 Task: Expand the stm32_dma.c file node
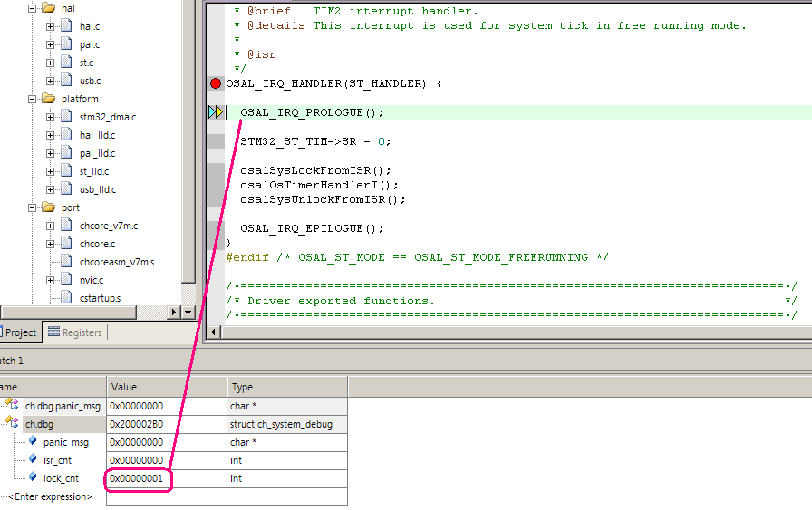click(x=50, y=117)
